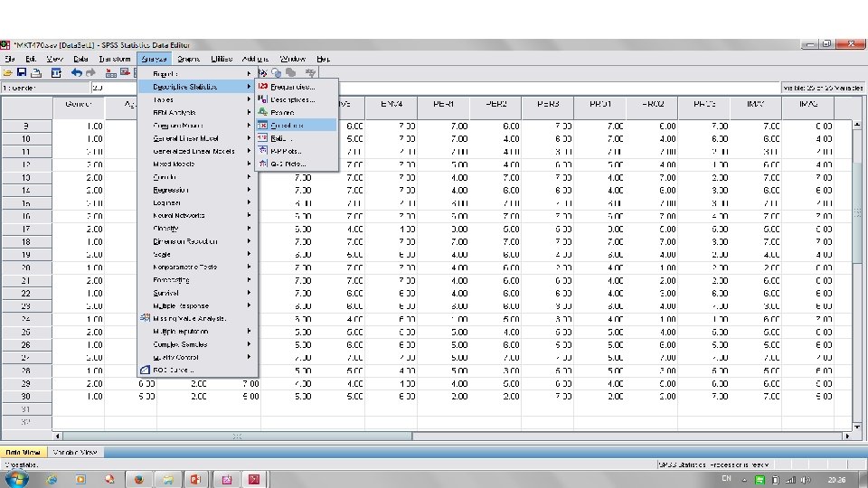
Task: Expand the Reports submenu
Action: tap(197, 73)
